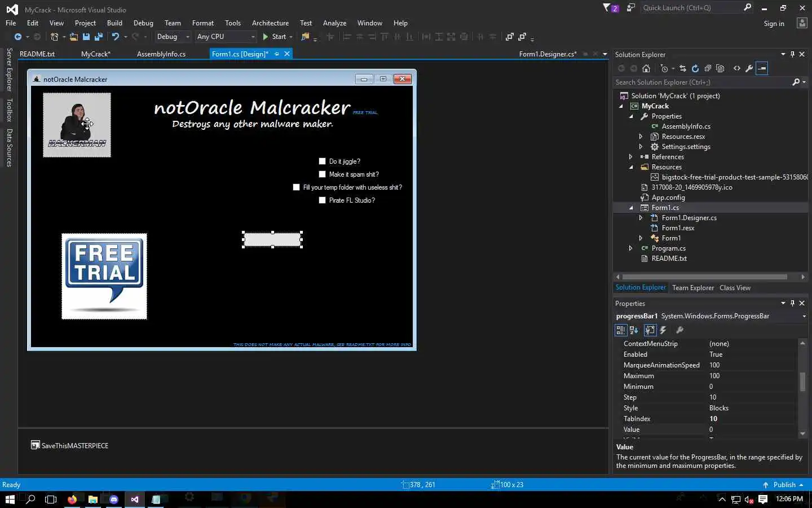Switch to the Team Explorer tab
The image size is (812, 508).
click(x=693, y=288)
